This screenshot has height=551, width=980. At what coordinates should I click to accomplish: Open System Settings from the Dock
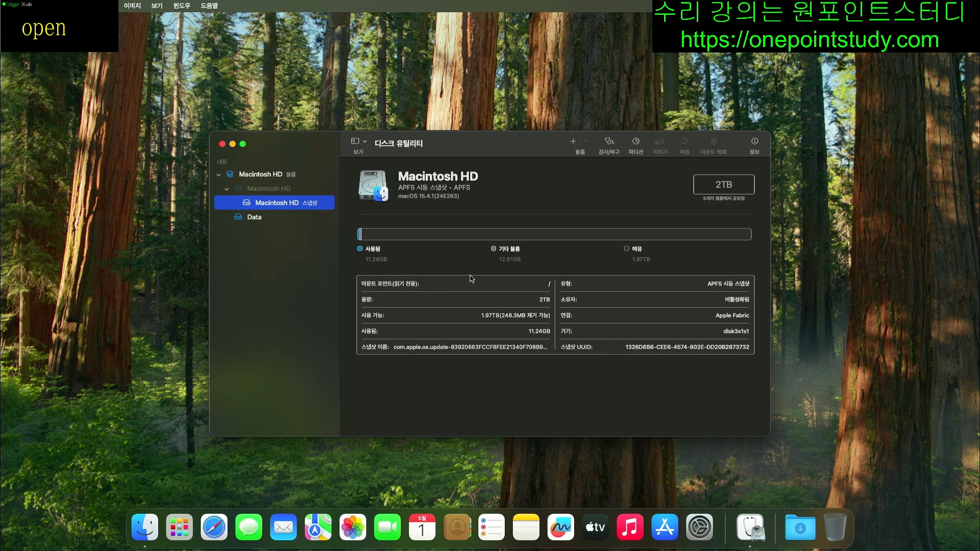(x=700, y=527)
